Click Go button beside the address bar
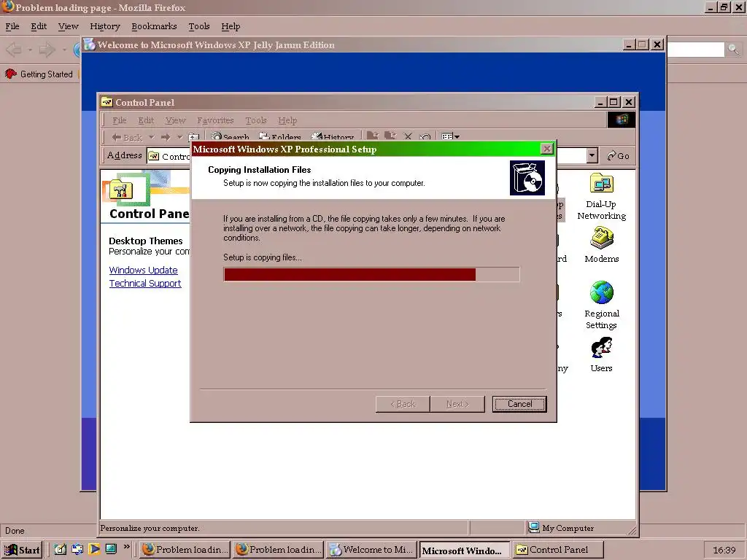Viewport: 747px width, 560px height. point(619,156)
